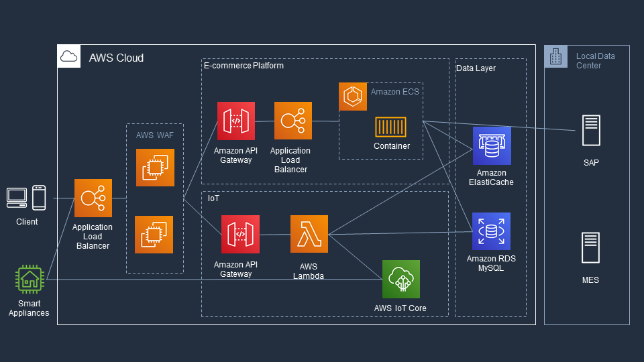The width and height of the screenshot is (644, 362).
Task: Click the Smart Appliances house chip icon
Action: click(30, 279)
